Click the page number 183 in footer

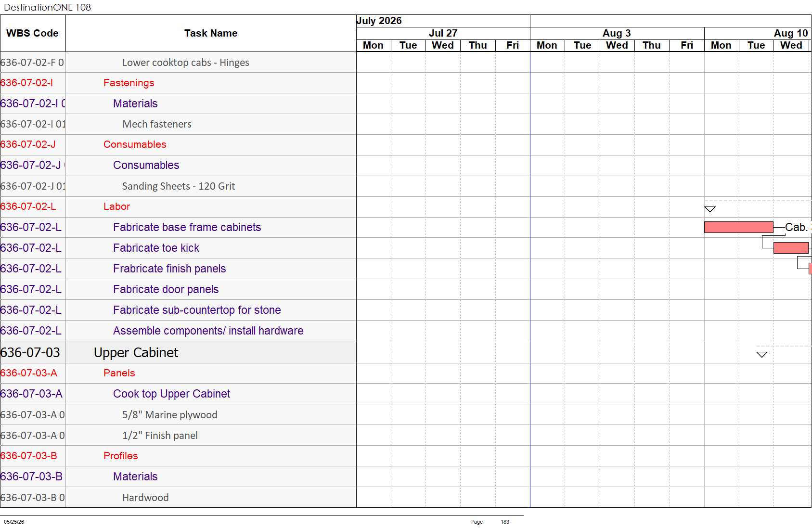tap(505, 522)
